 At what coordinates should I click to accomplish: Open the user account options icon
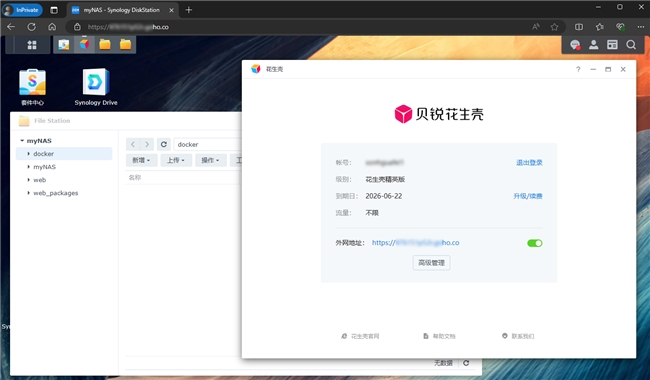point(594,45)
